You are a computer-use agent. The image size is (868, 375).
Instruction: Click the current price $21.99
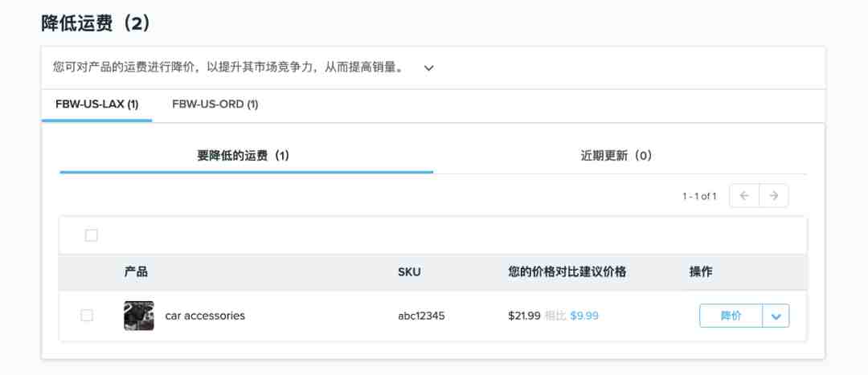(x=524, y=316)
